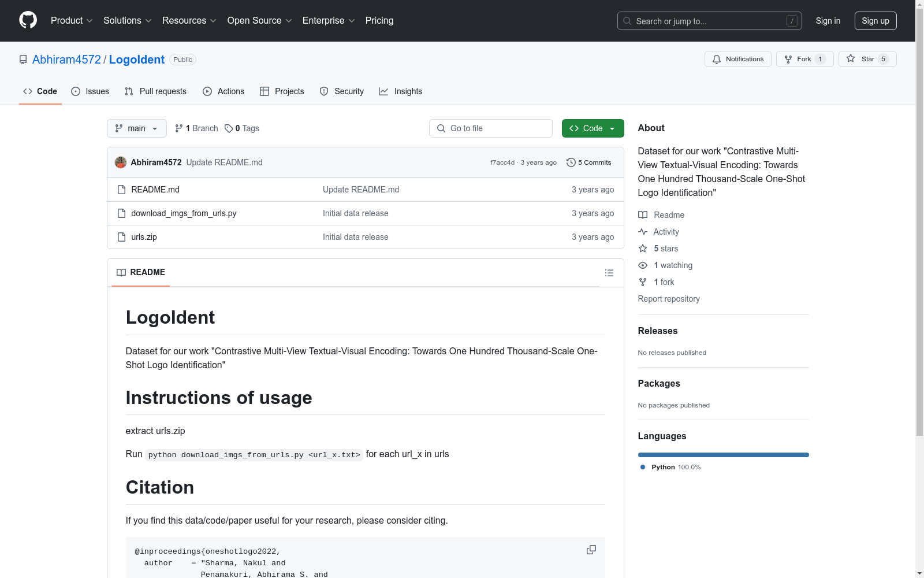
Task: Open the 5 Commits history link
Action: 589,162
